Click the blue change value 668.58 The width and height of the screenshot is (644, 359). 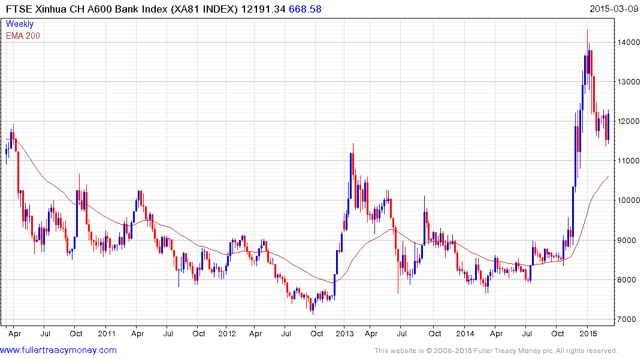point(305,9)
